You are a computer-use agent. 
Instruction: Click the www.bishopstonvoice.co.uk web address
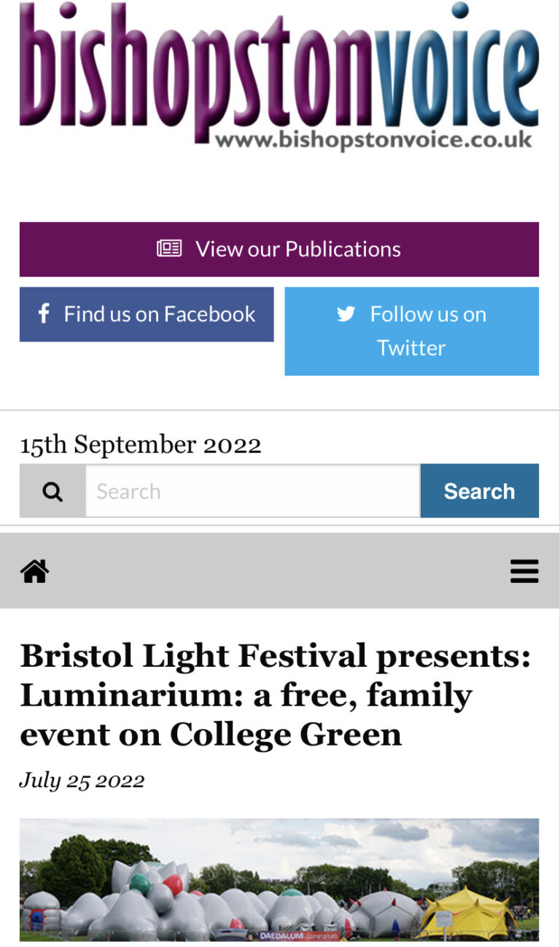pyautogui.click(x=373, y=140)
